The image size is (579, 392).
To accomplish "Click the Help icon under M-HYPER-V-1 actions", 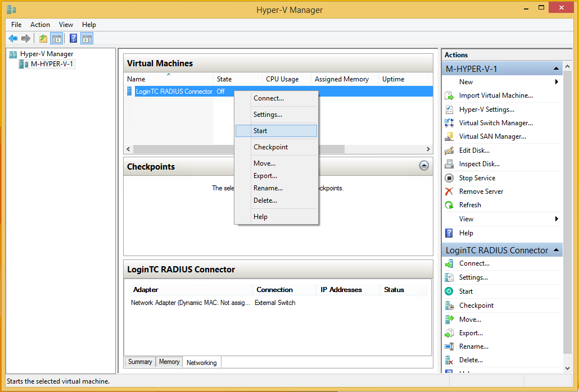I will click(x=449, y=233).
